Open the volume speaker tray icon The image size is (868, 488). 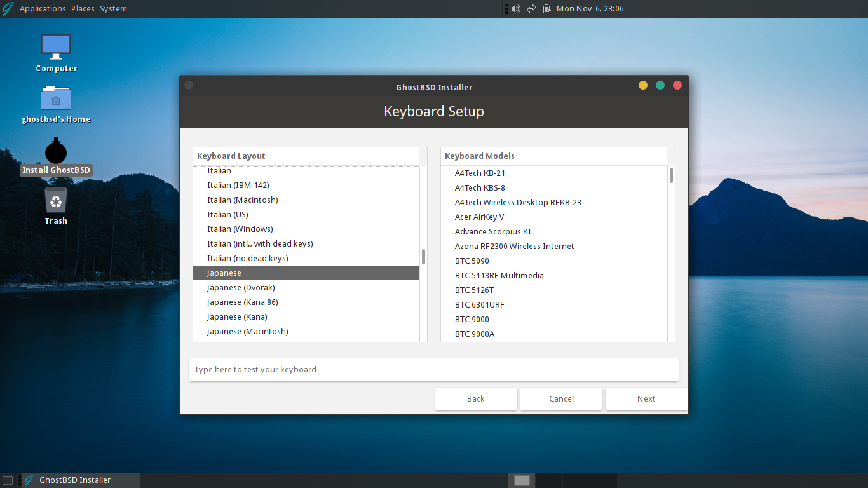(x=515, y=9)
